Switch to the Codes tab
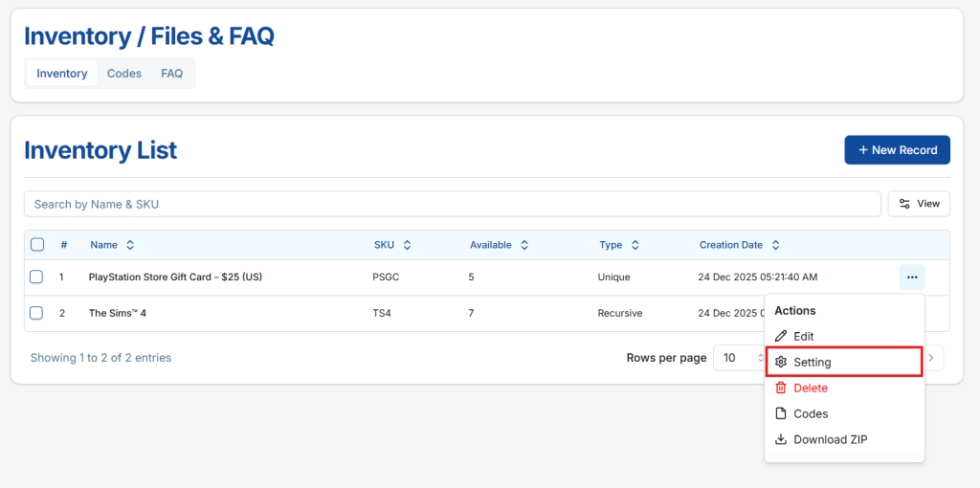Screen dimensions: 980x488 [x=124, y=74]
